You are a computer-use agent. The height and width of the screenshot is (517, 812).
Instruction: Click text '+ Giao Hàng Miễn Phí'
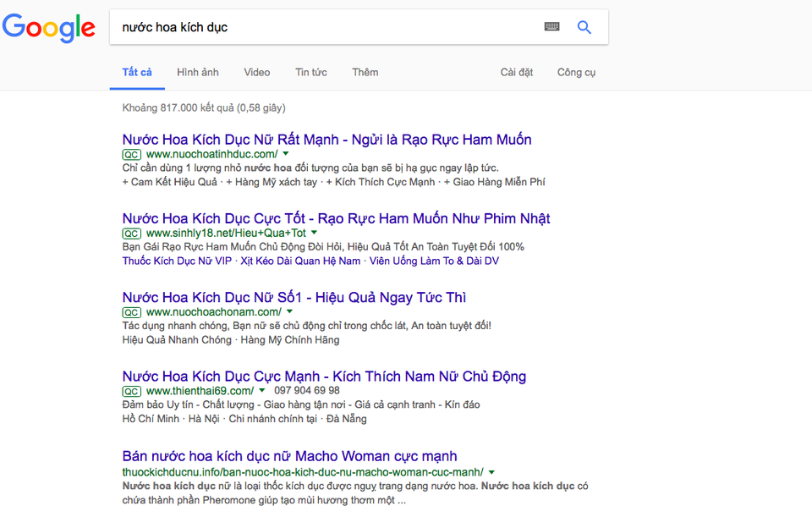point(494,182)
